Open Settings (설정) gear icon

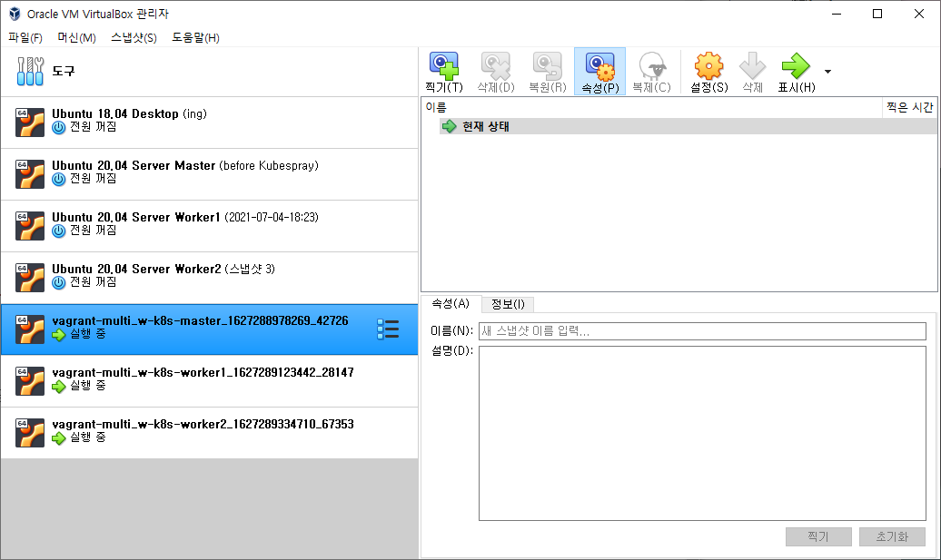[708, 65]
